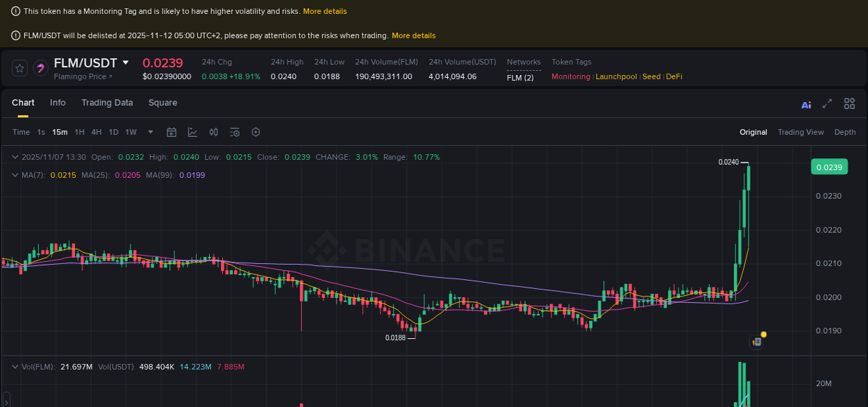The width and height of the screenshot is (868, 407).
Task: Open the FLM/USDT pair selector dropdown
Action: point(125,63)
